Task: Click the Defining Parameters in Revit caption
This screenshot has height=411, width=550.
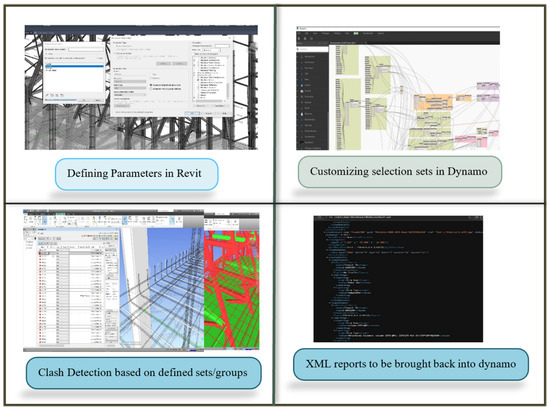Action: (x=134, y=173)
